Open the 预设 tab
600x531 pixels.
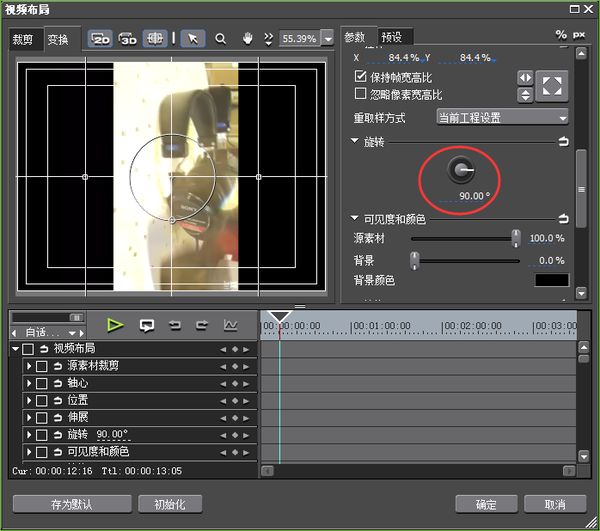[393, 37]
